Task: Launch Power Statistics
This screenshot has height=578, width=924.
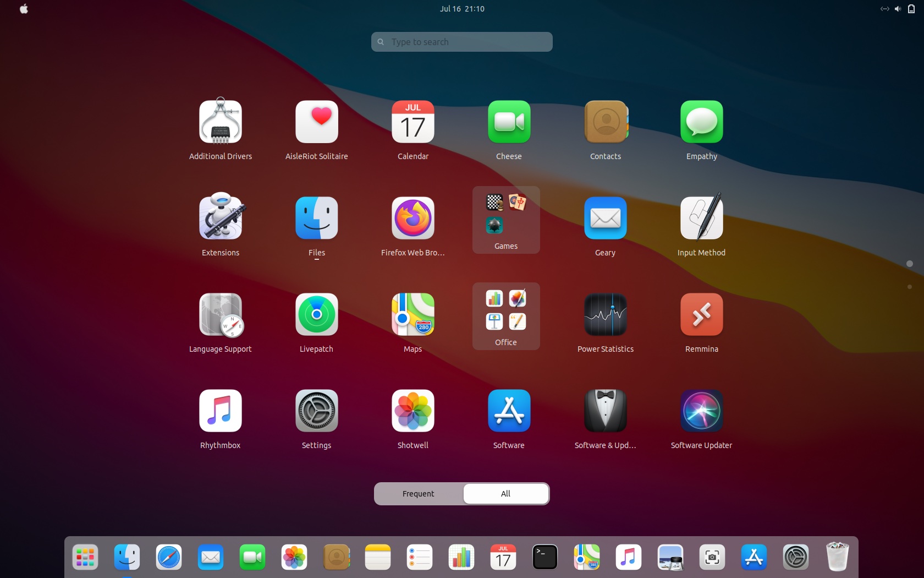Action: pyautogui.click(x=606, y=314)
